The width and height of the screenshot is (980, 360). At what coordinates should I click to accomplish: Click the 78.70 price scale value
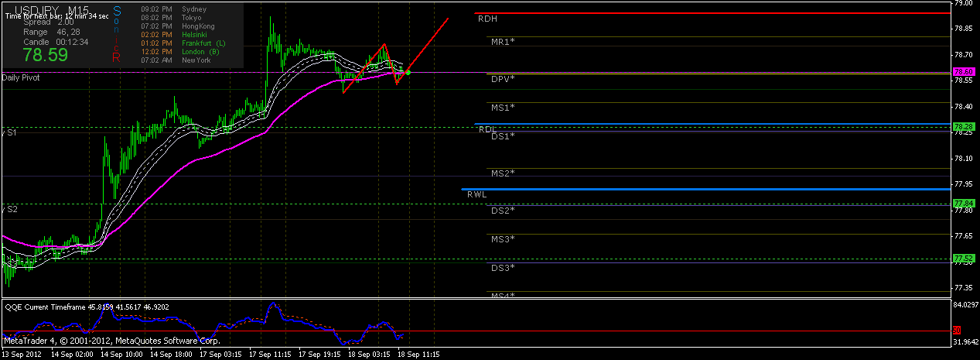pyautogui.click(x=964, y=54)
